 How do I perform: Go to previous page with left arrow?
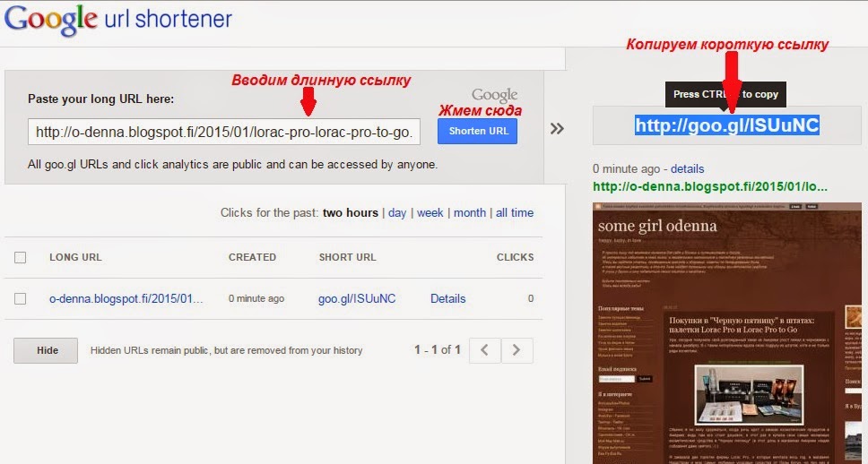pos(484,350)
